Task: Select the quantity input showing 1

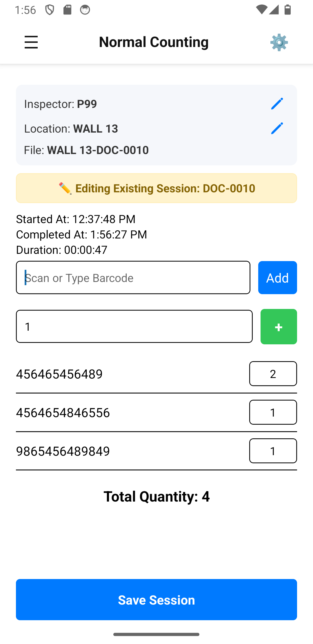Action: point(134,326)
